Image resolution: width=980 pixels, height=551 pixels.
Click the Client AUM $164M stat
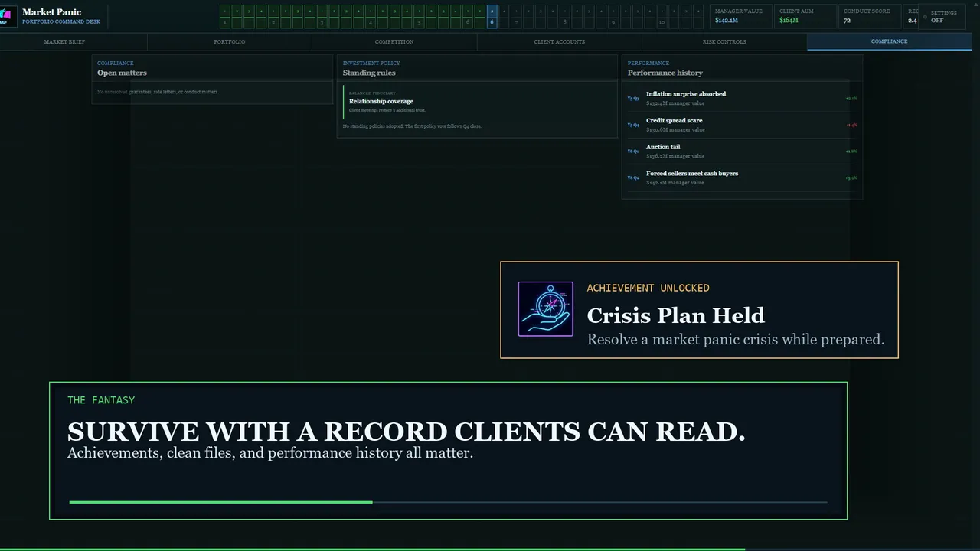tap(805, 16)
